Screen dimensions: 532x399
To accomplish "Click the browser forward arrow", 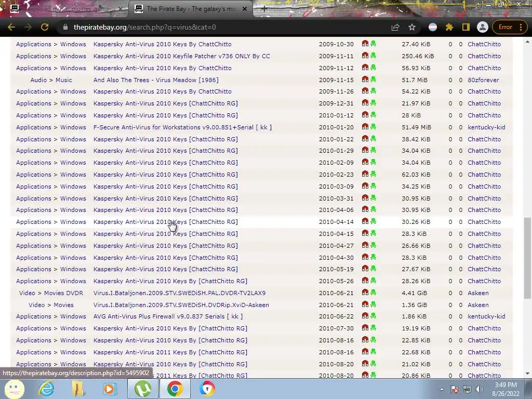I will (28, 27).
